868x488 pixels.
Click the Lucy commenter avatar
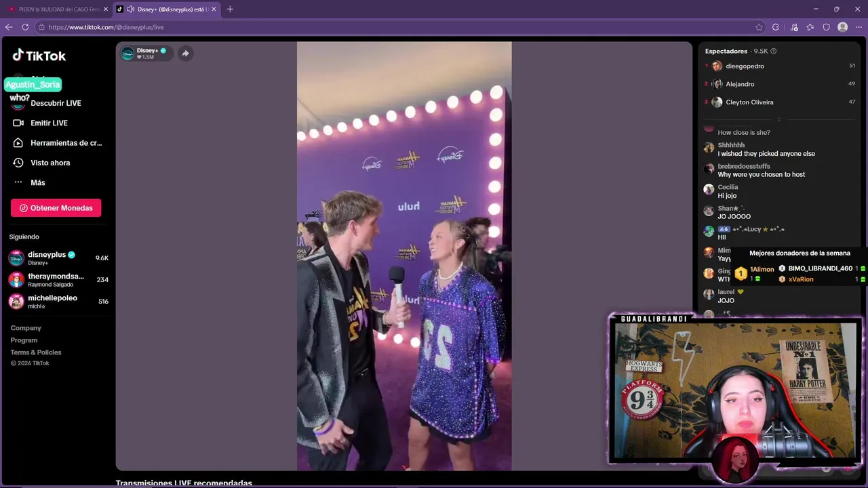point(709,232)
